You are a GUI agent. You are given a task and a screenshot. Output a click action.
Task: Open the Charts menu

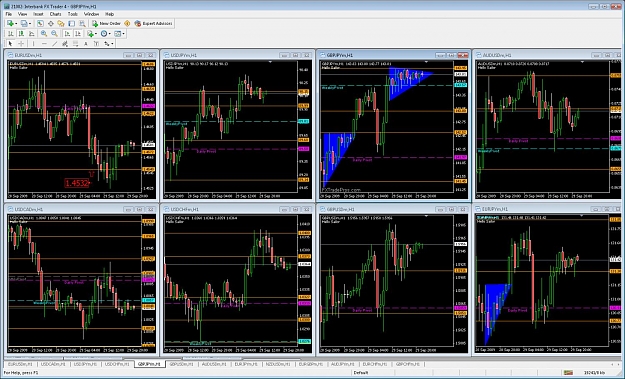coord(55,14)
